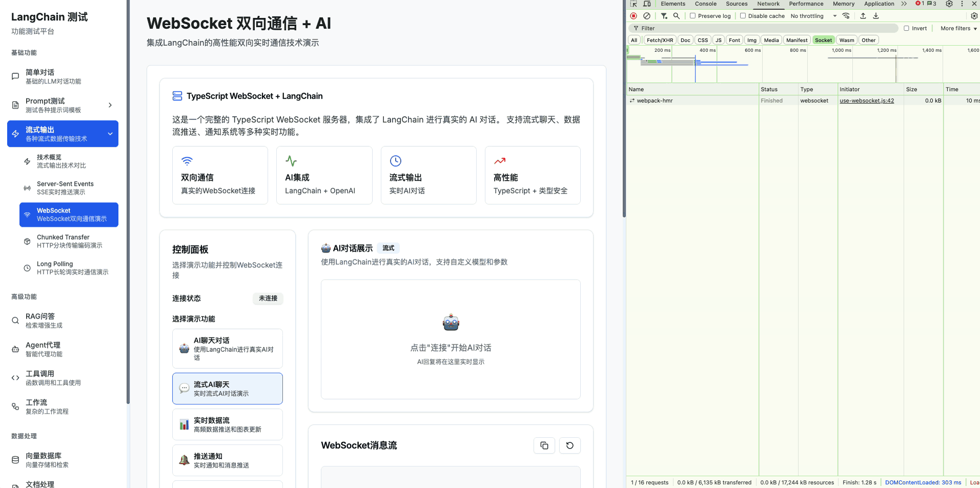Viewport: 980px width, 488px height.
Task: Toggle the network filter funnel icon
Action: (x=664, y=16)
